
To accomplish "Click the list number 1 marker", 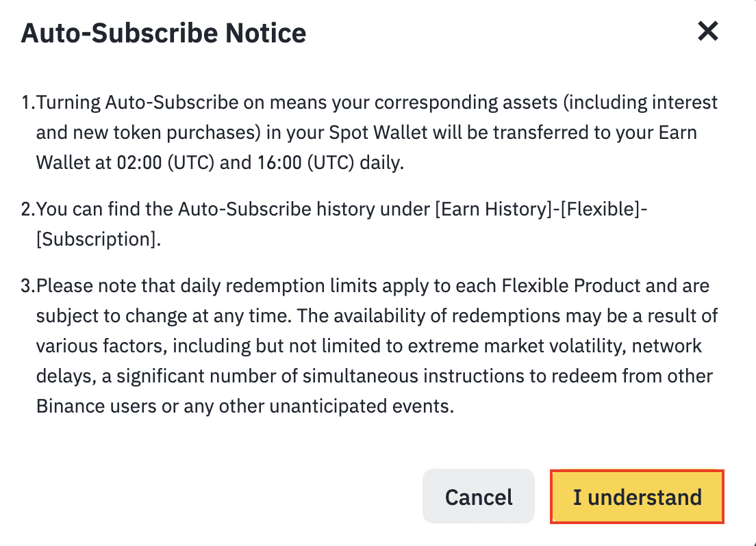I will (27, 103).
